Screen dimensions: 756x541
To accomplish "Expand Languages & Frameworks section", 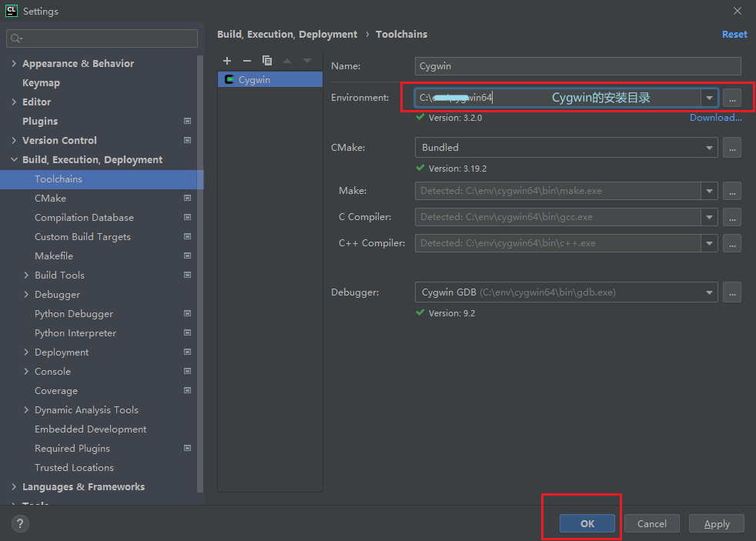I will coord(14,487).
